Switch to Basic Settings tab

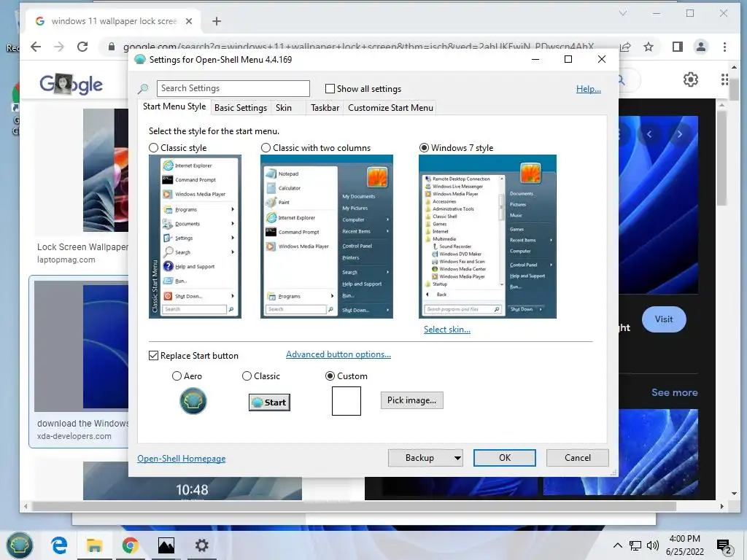[x=241, y=108]
